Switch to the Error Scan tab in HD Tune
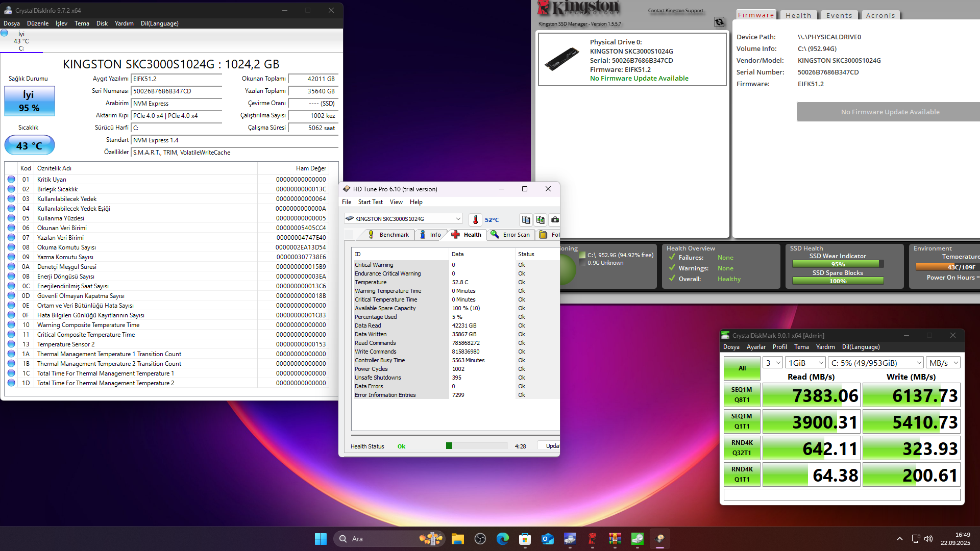The width and height of the screenshot is (980, 551). 510,235
